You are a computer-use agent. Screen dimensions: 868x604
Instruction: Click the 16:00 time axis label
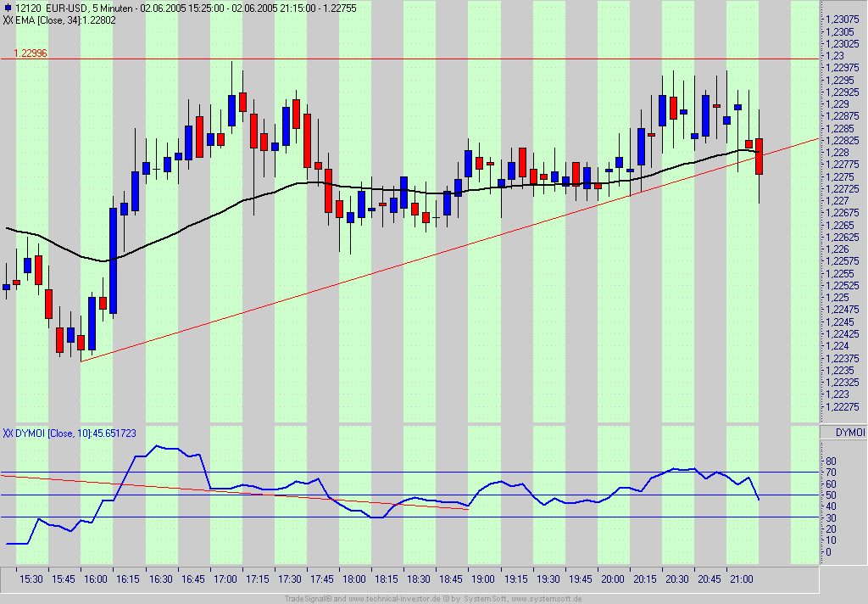pos(95,579)
